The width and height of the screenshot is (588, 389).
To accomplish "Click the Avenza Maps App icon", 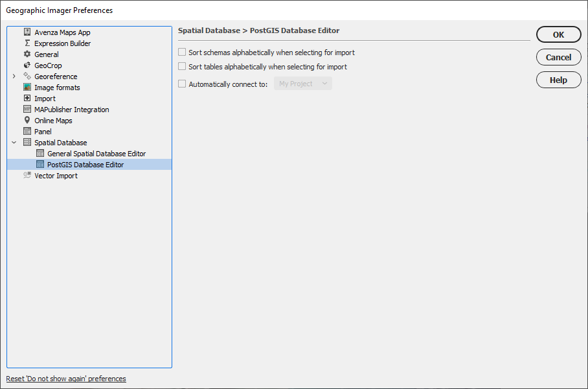I will [x=27, y=32].
